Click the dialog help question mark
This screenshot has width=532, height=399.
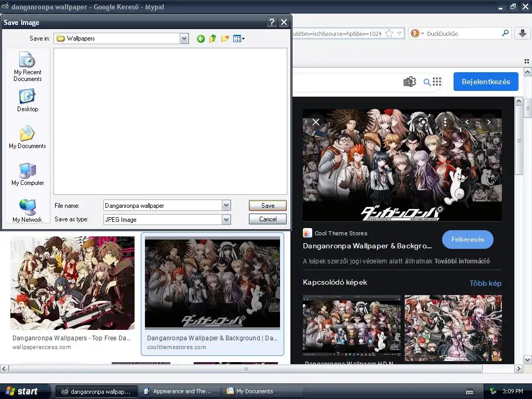272,22
